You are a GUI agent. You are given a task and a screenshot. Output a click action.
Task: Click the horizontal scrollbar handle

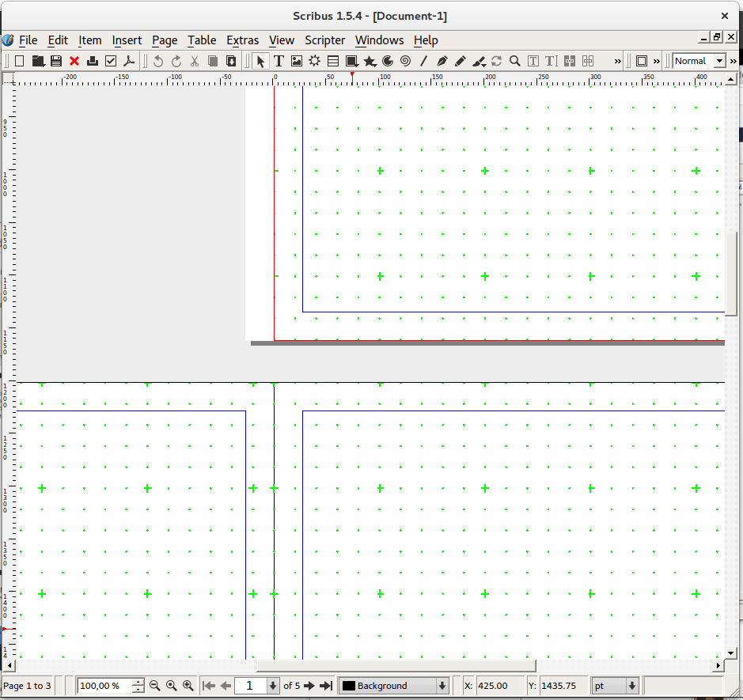(396, 666)
